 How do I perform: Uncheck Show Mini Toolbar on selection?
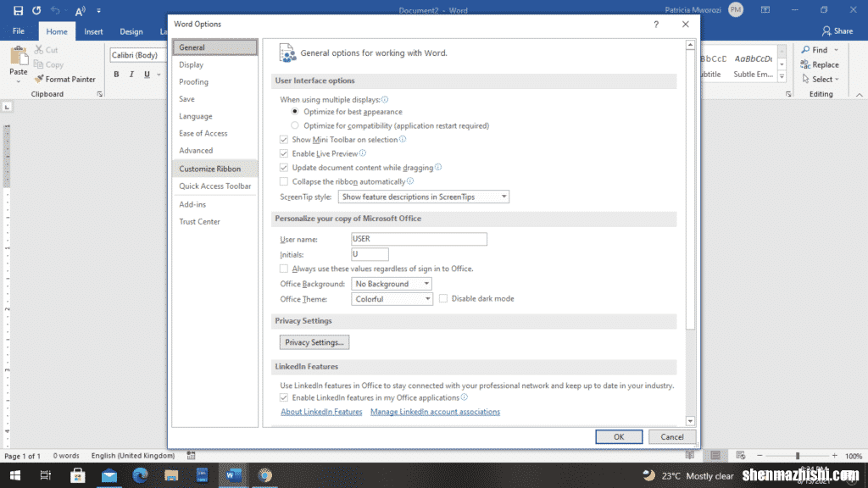tap(284, 140)
